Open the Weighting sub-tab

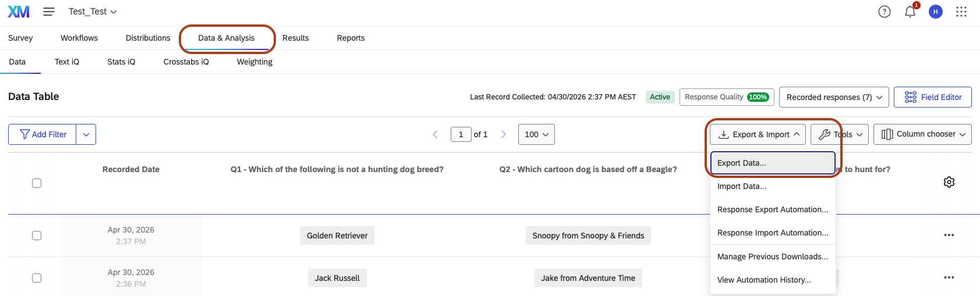coord(254,62)
